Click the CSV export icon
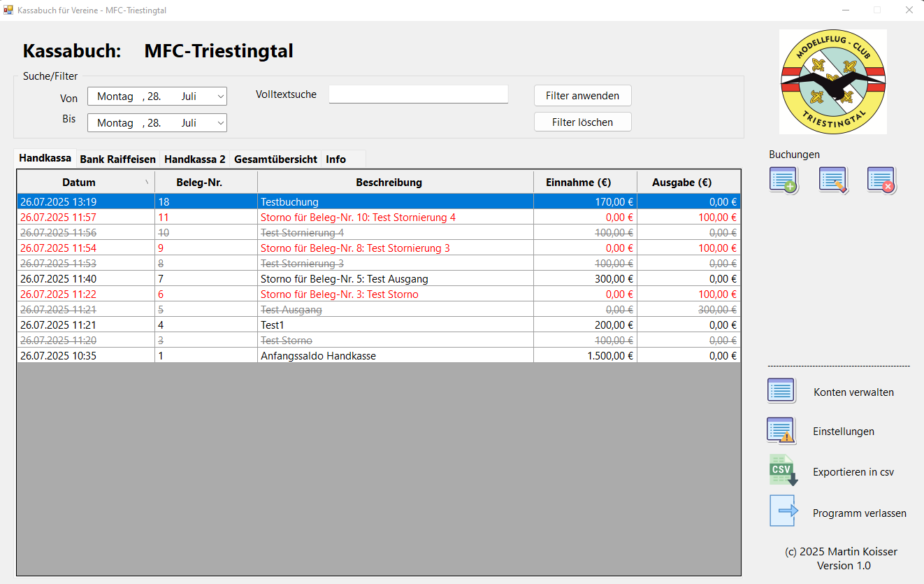Image resolution: width=924 pixels, height=584 pixels. coord(782,471)
